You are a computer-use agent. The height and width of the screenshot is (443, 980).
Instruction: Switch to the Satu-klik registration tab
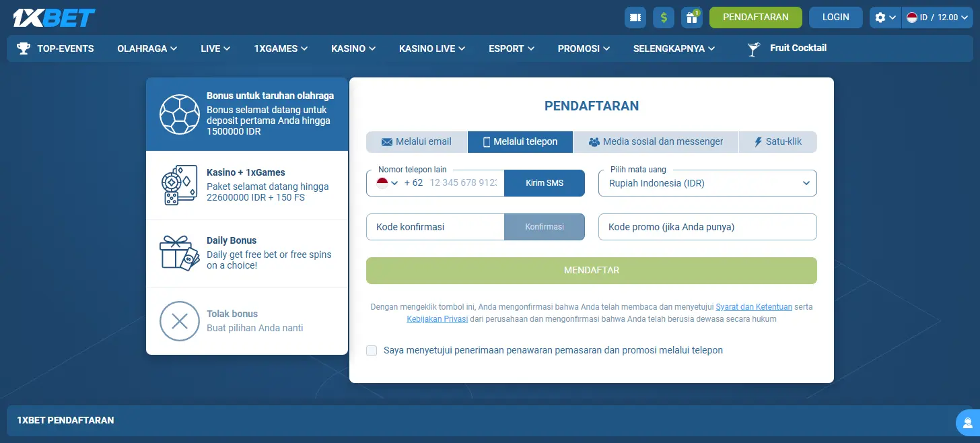777,142
